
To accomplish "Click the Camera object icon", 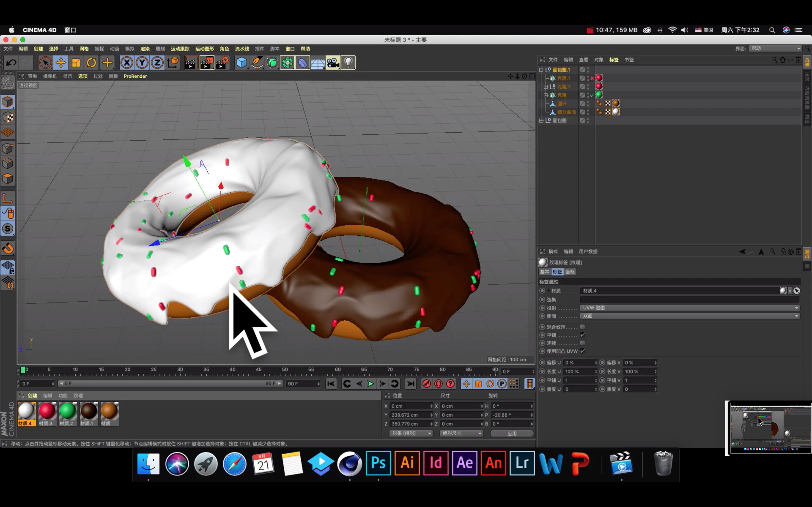I will (x=333, y=63).
